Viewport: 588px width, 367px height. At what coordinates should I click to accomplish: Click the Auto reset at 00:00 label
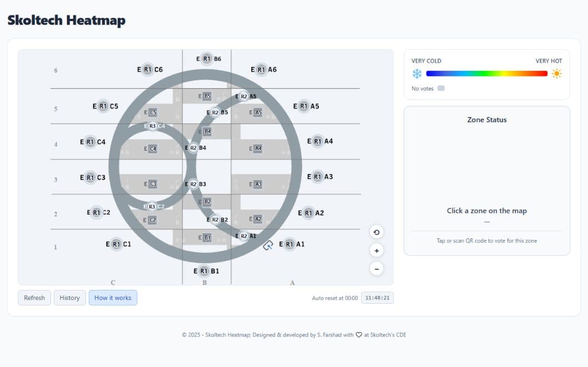pyautogui.click(x=335, y=298)
